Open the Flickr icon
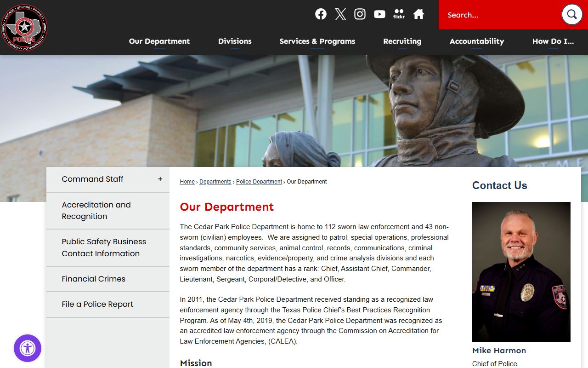 point(399,14)
